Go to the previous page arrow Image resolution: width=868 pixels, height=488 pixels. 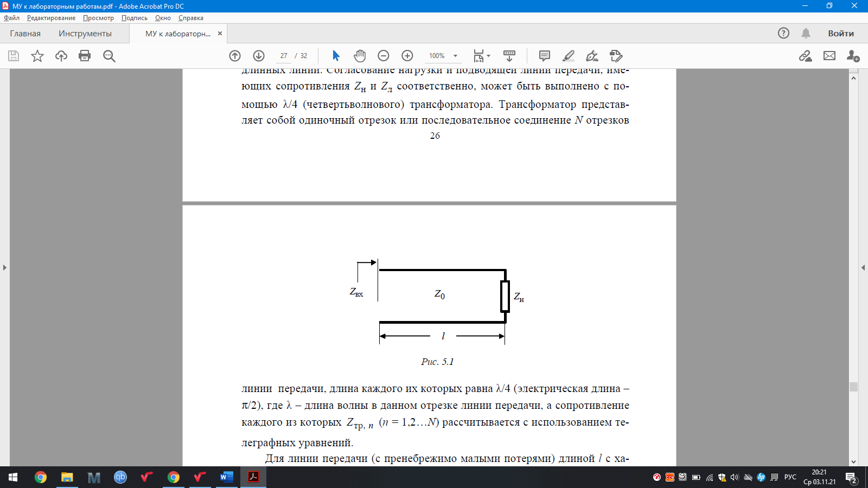click(235, 56)
